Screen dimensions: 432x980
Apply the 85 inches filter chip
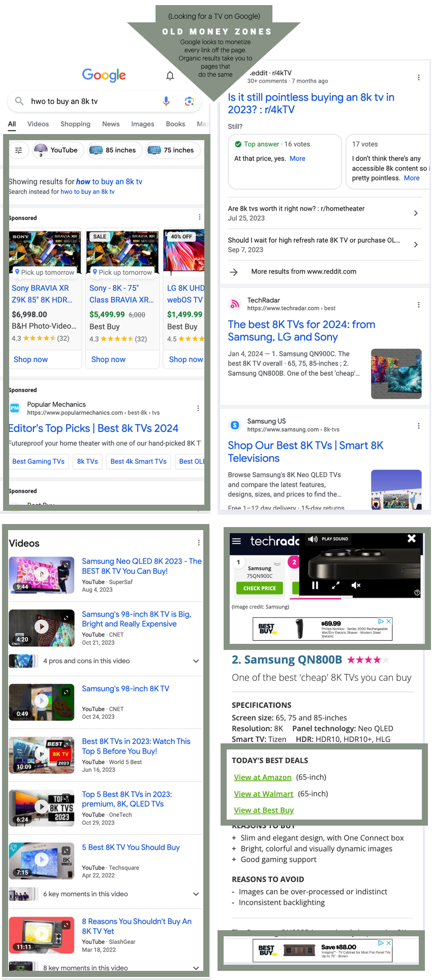pyautogui.click(x=114, y=150)
